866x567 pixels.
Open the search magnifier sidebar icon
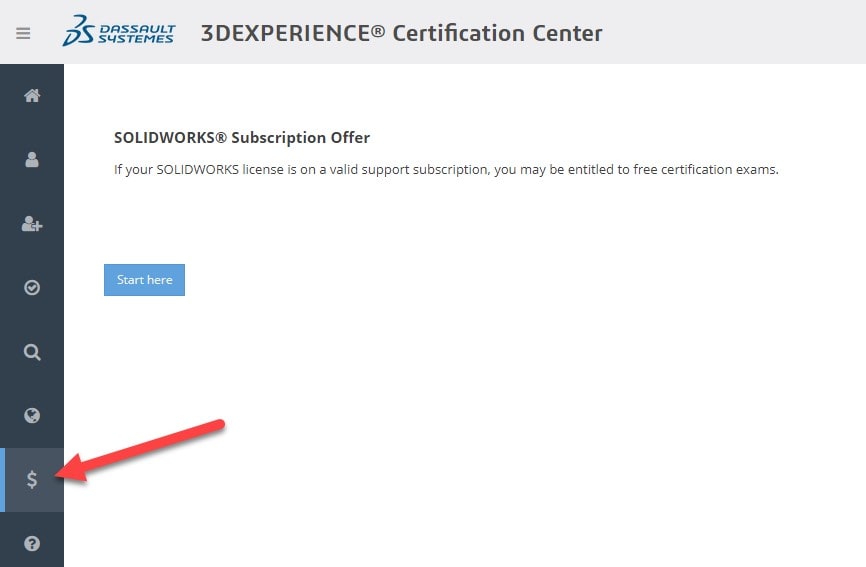[32, 352]
